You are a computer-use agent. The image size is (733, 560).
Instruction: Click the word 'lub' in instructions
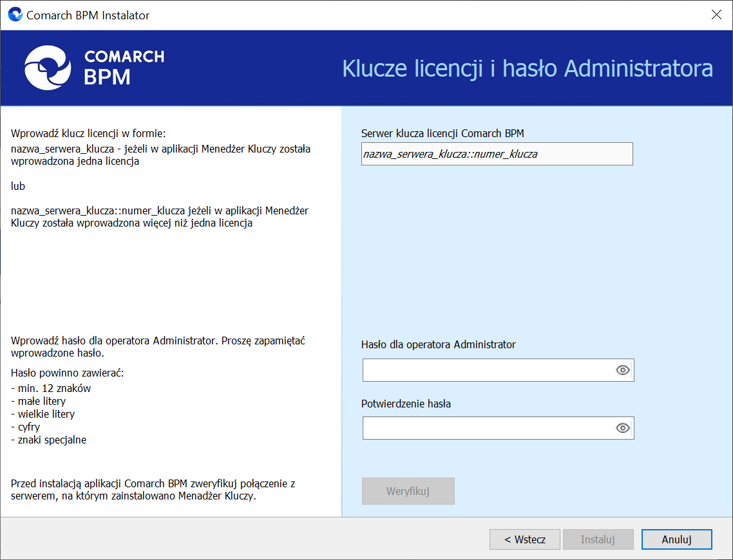18,187
